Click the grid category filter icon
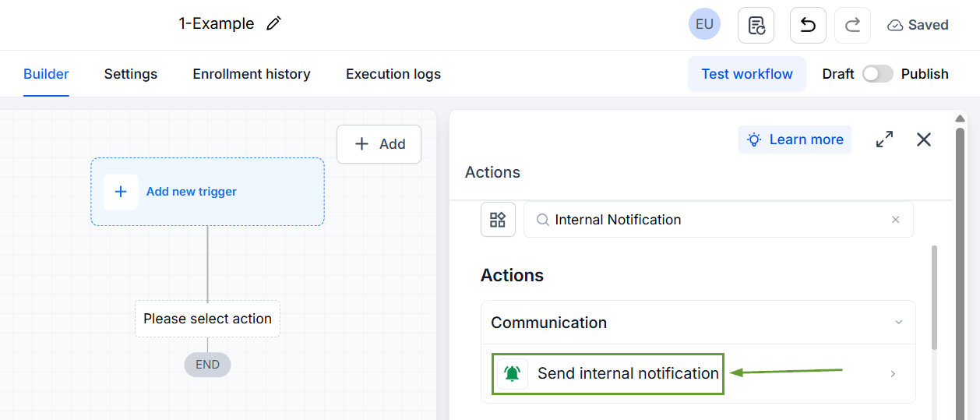Screen dimensions: 980x420 click(x=498, y=220)
